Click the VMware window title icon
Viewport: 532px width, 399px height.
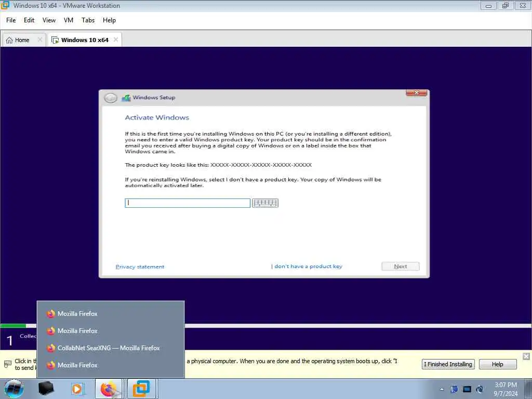coord(5,5)
